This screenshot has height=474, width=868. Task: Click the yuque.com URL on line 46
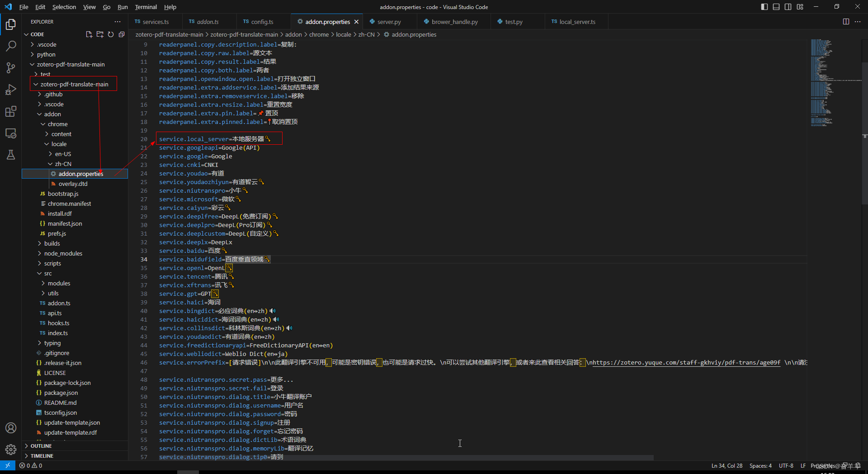pos(686,362)
